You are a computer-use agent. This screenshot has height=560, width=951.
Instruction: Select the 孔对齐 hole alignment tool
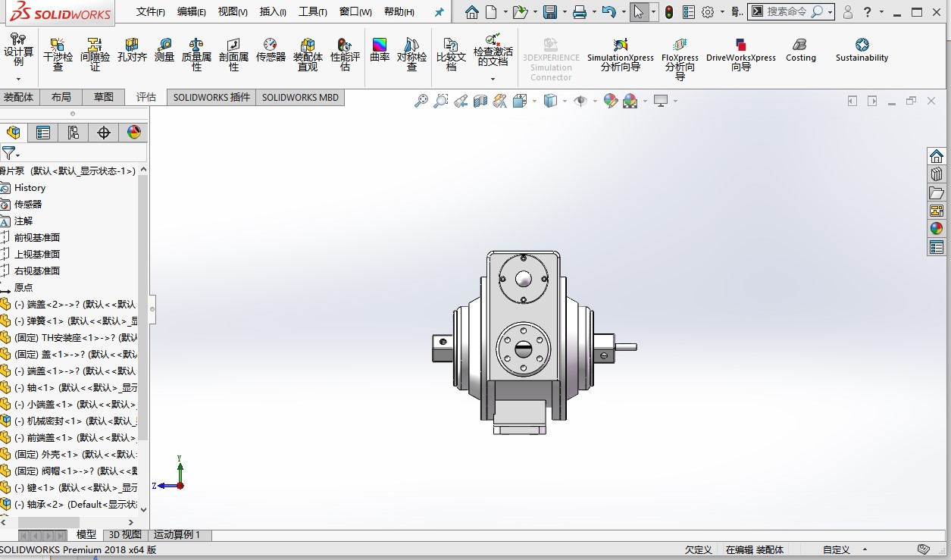tap(132, 50)
